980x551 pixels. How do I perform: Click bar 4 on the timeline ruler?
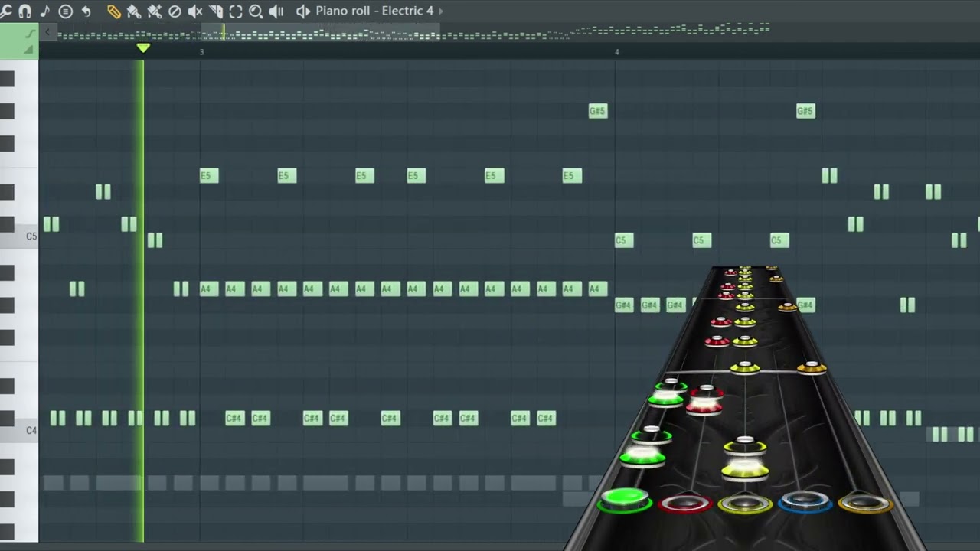616,51
